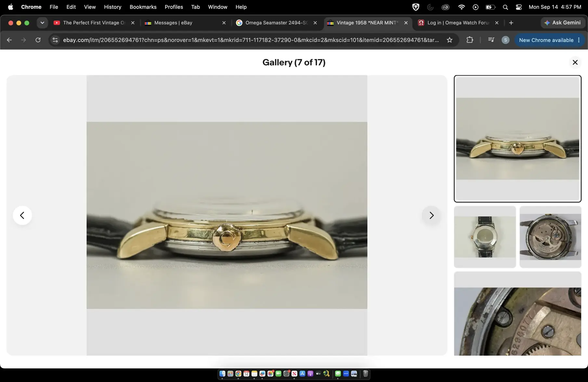
Task: Open the serial number close-up thumbnail
Action: [x=517, y=314]
